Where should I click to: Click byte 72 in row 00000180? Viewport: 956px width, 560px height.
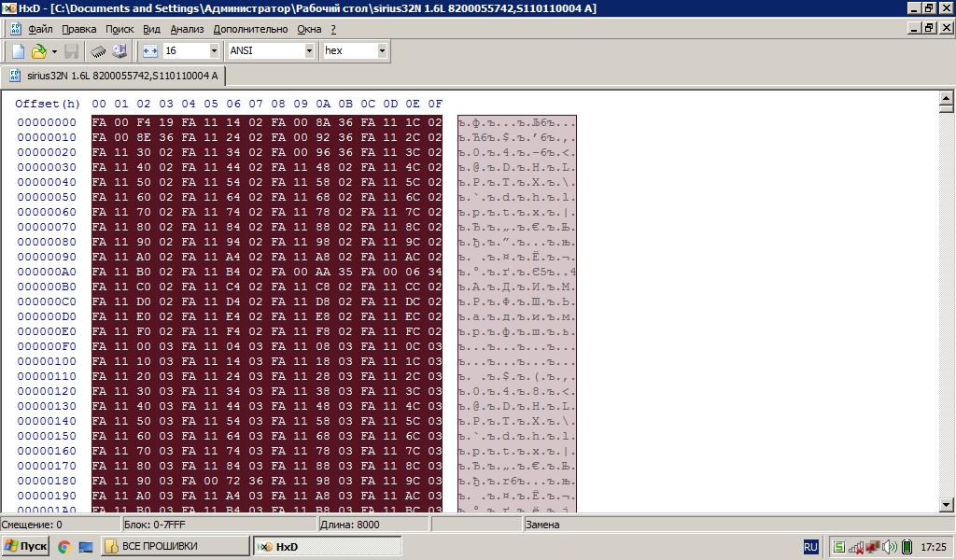(x=233, y=481)
